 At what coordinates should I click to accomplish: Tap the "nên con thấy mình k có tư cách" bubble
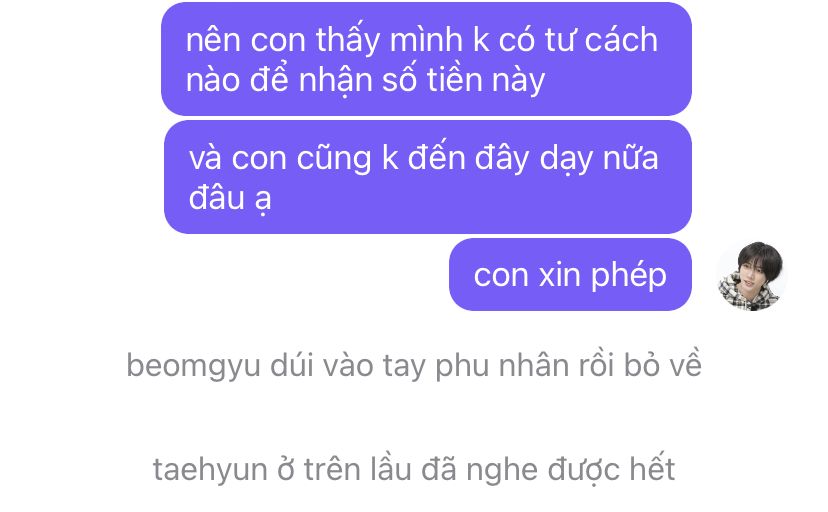pos(426,59)
